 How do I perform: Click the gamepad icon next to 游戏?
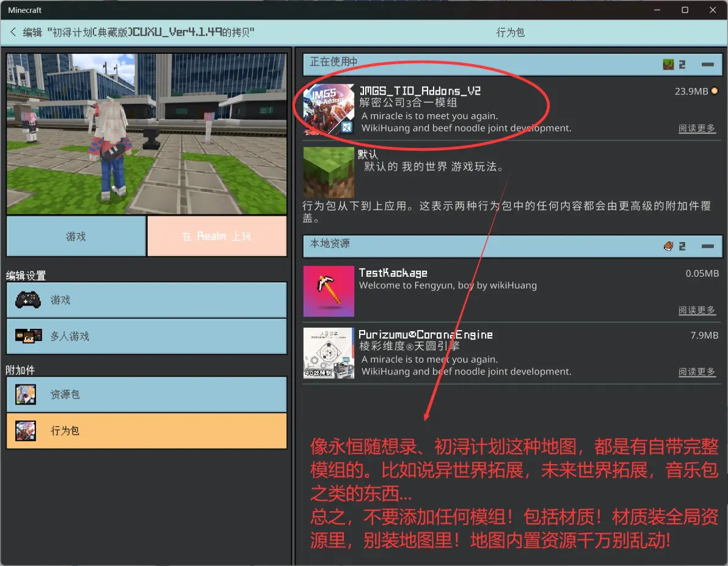click(28, 300)
